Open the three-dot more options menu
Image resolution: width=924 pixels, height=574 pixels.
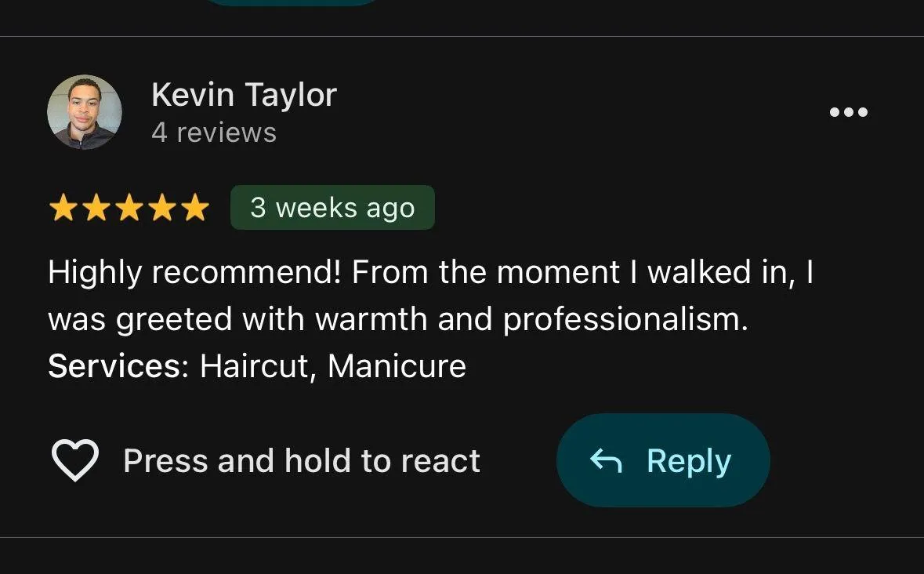(x=848, y=112)
